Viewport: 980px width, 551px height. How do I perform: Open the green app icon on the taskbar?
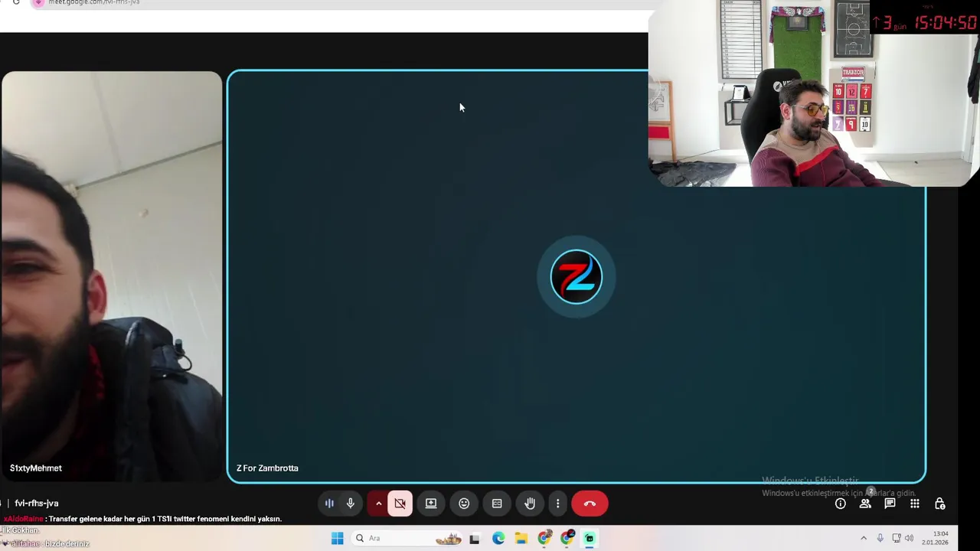[590, 539]
